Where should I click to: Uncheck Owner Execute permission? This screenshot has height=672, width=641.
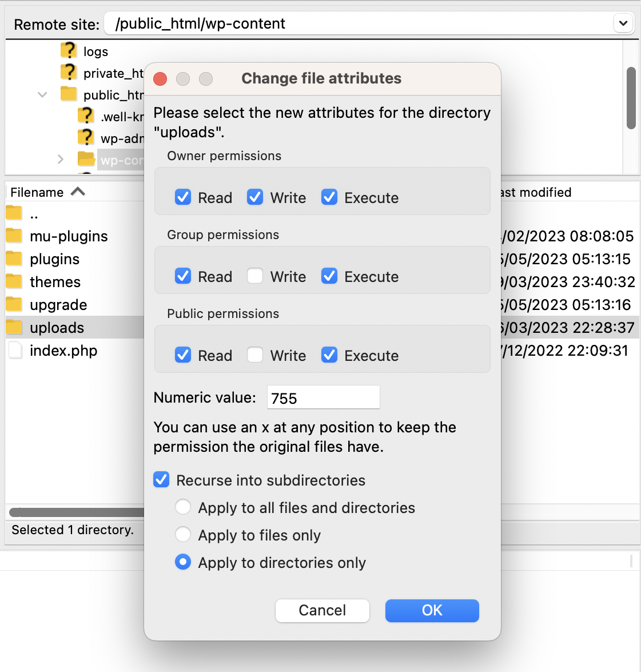pos(329,197)
